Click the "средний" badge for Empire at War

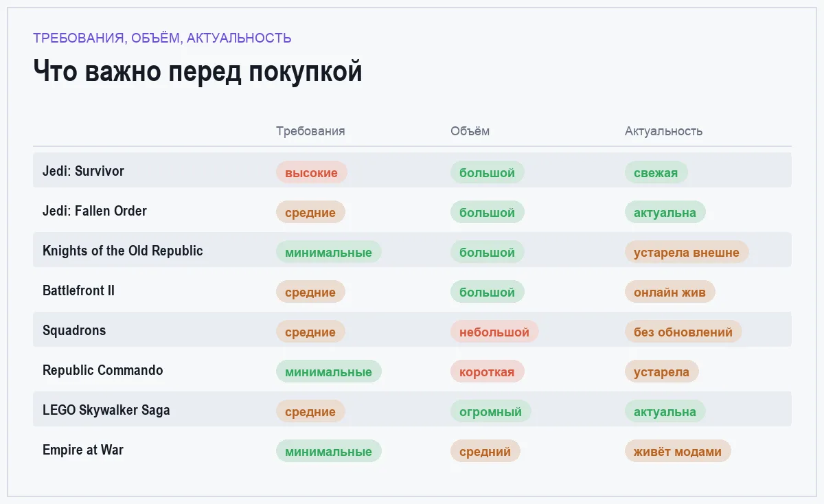pos(485,451)
